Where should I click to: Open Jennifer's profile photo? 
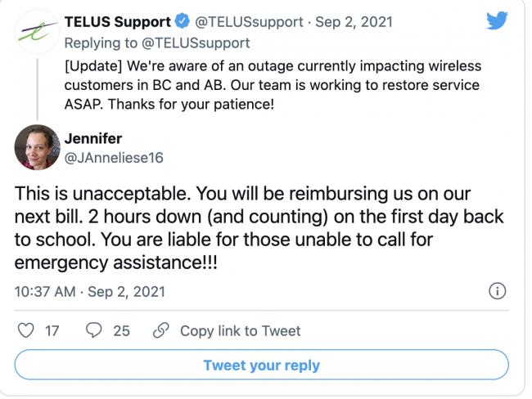(x=37, y=147)
